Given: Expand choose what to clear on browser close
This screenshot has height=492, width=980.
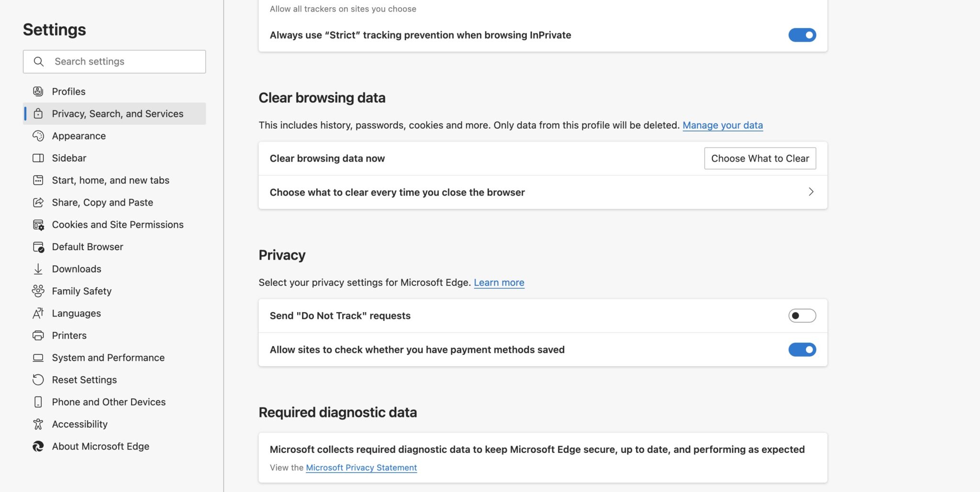Looking at the screenshot, I should (811, 192).
